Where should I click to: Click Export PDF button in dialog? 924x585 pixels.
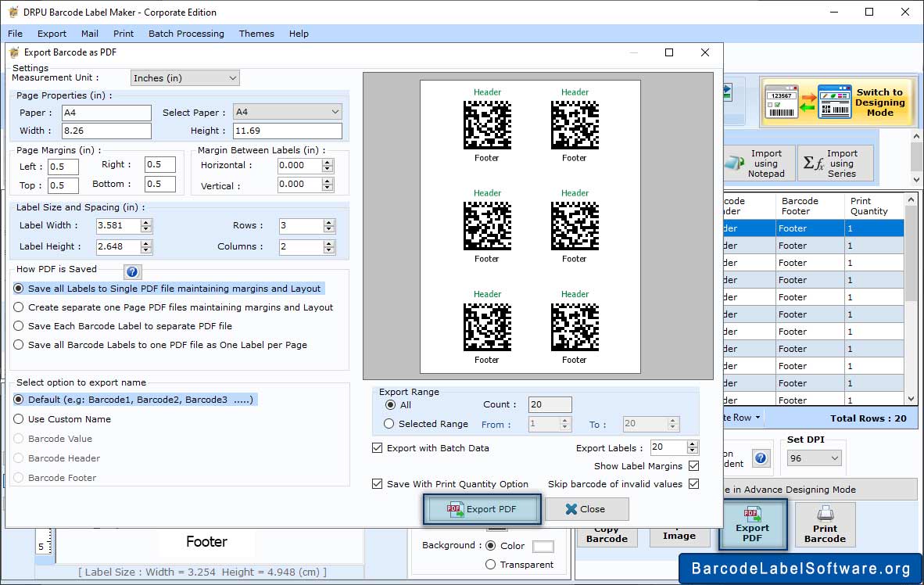(x=482, y=509)
